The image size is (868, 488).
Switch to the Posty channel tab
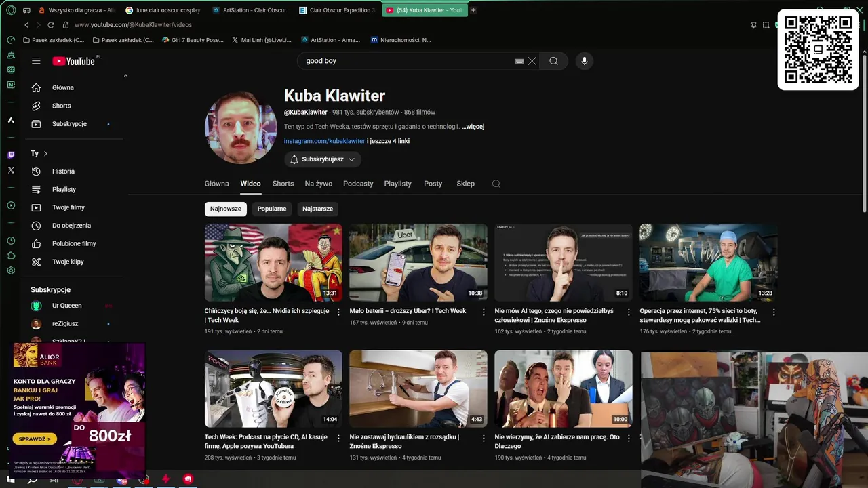433,184
